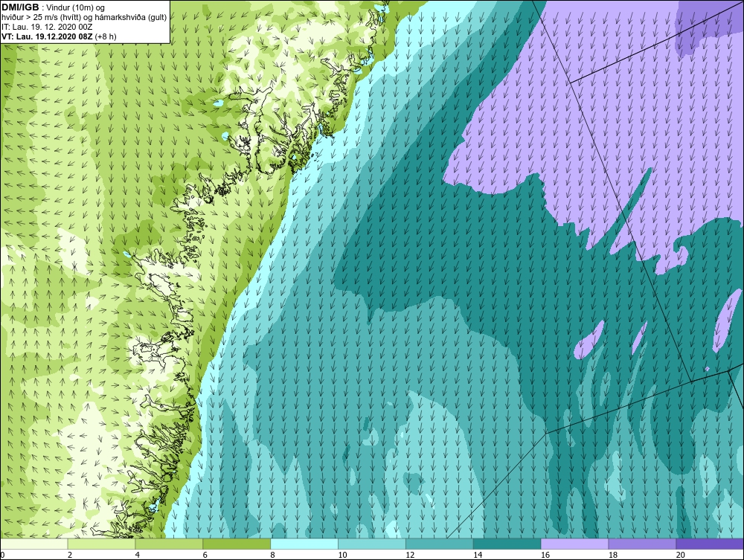Click the 0–2 m/s legend color swatch
744x560 pixels.
34,544
